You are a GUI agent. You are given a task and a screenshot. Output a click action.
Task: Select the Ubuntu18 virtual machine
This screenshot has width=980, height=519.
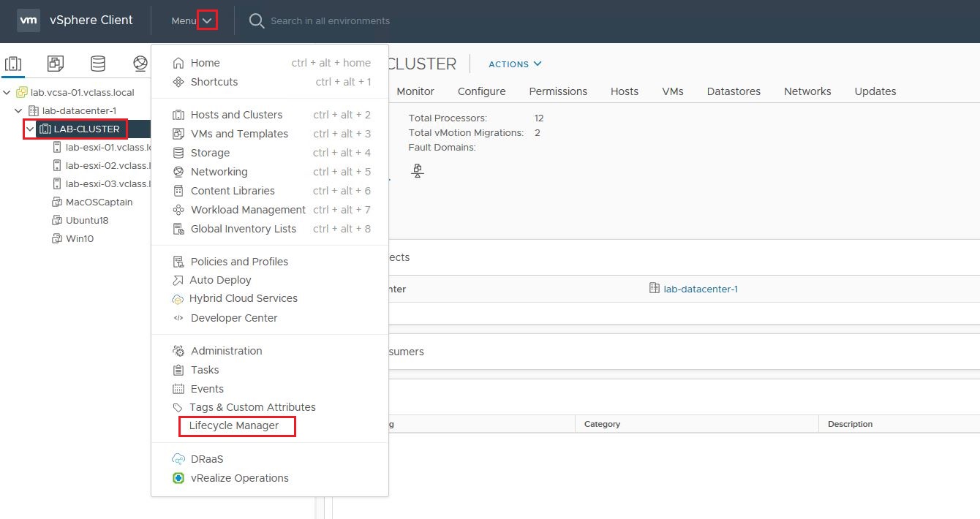click(87, 220)
